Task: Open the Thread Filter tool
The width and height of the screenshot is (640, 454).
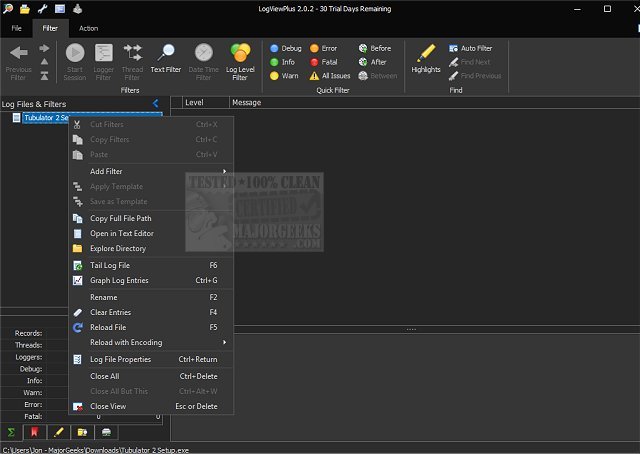Action: (x=132, y=62)
